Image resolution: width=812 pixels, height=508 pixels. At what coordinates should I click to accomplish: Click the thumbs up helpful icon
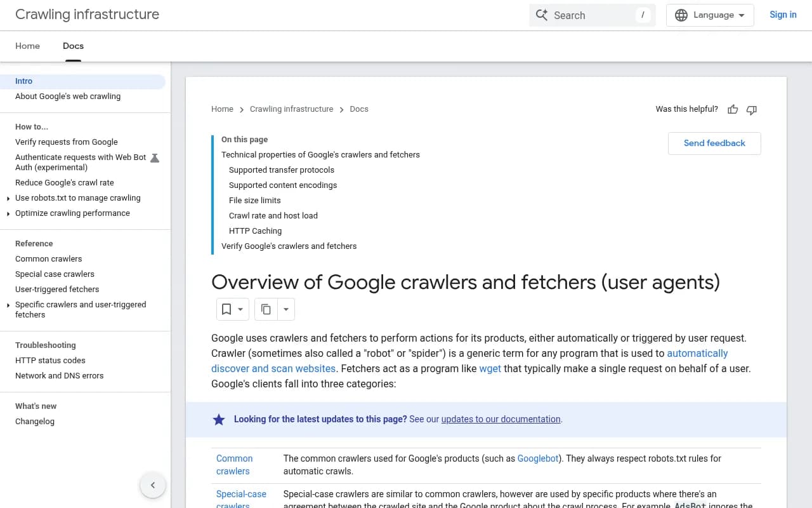(x=733, y=109)
